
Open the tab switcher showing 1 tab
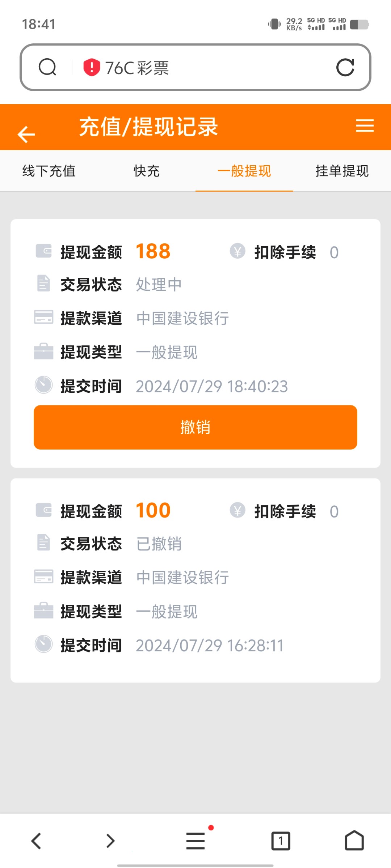tap(281, 841)
